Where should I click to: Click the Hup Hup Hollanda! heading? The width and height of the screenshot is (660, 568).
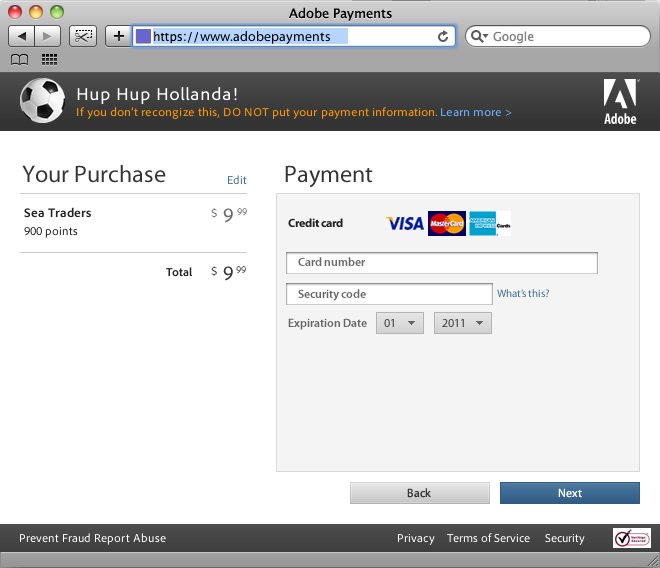(x=157, y=94)
